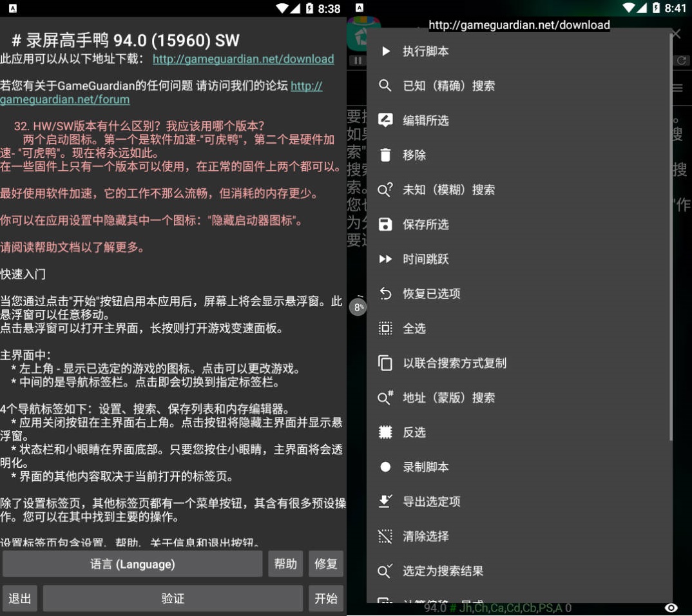Tap the download URL text atop right screen
The image size is (692, 616).
519,24
